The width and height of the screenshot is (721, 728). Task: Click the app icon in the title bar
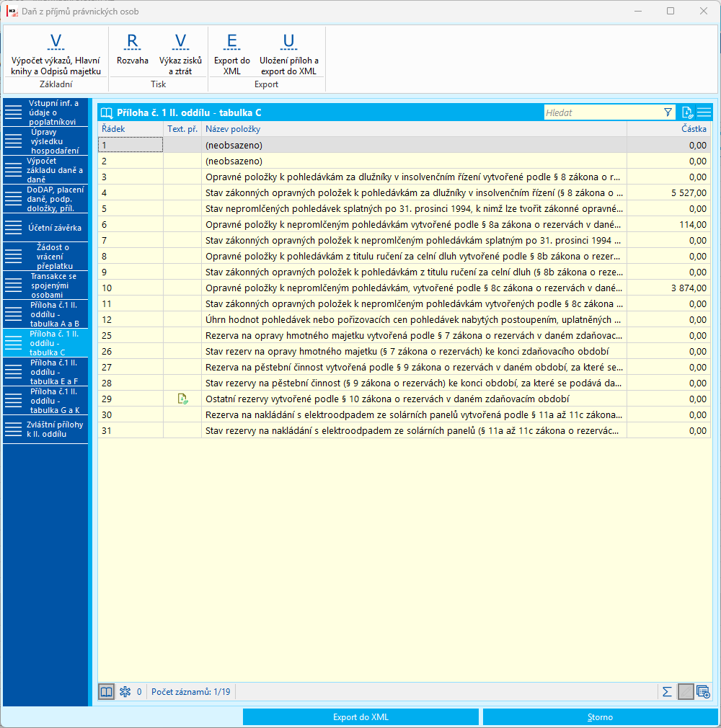click(x=12, y=11)
